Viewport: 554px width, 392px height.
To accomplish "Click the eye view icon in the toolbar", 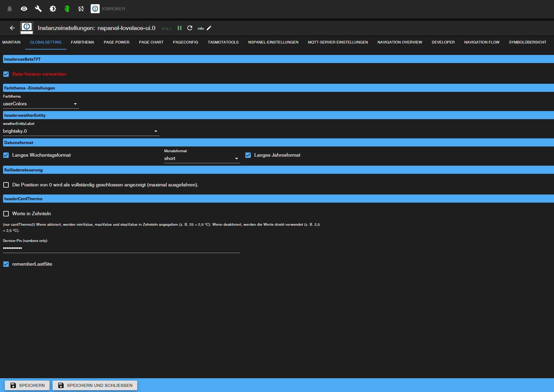I will click(x=24, y=9).
